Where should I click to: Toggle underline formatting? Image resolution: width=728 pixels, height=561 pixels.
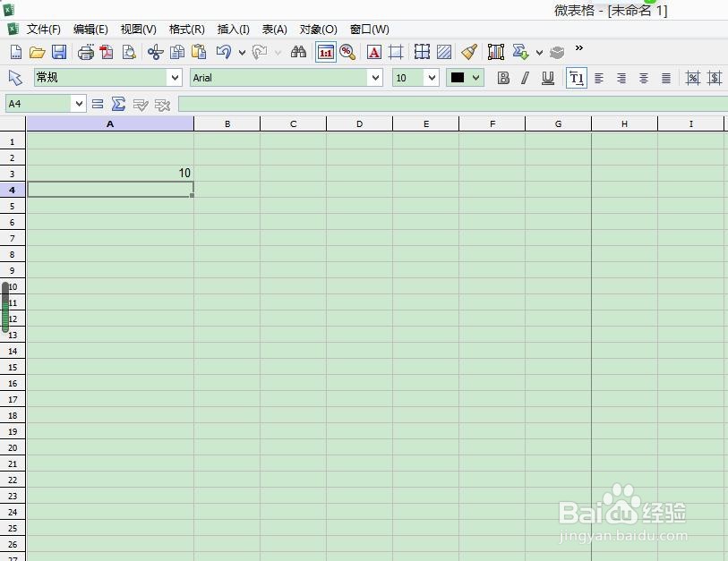coord(548,78)
